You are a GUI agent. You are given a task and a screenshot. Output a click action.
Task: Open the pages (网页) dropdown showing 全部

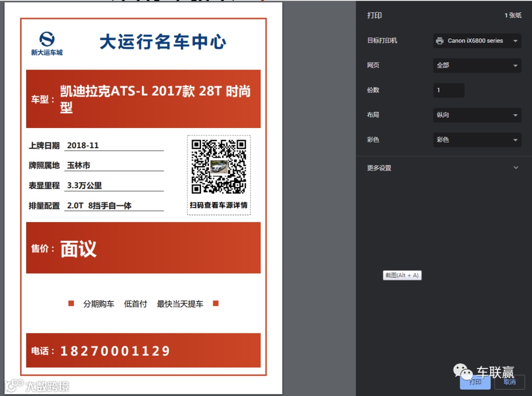point(477,66)
